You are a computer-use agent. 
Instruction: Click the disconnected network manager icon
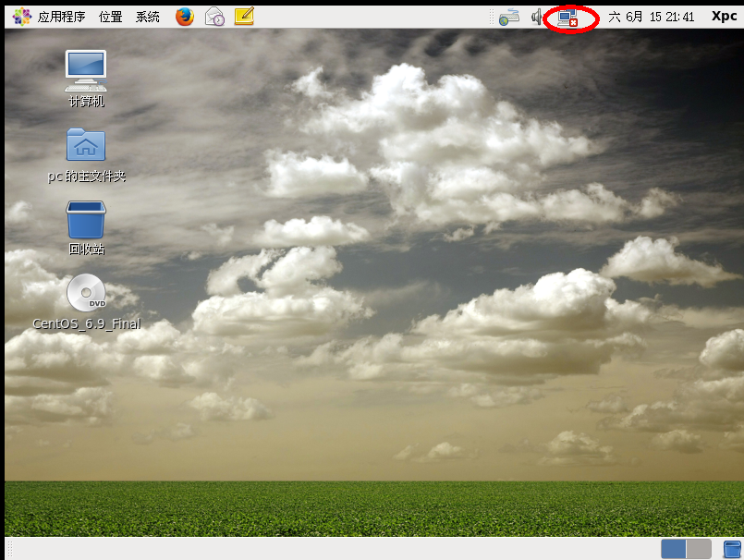[x=568, y=18]
